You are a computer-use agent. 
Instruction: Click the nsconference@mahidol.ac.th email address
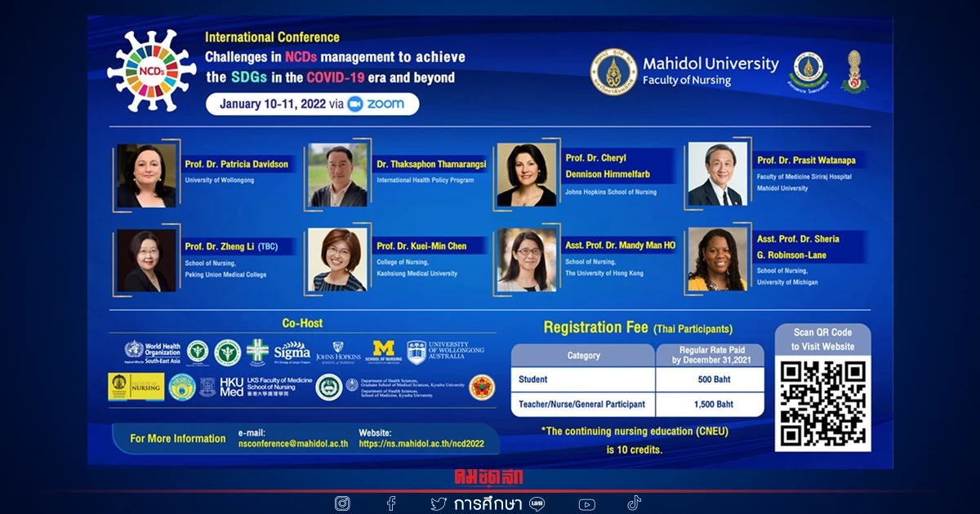pyautogui.click(x=293, y=445)
